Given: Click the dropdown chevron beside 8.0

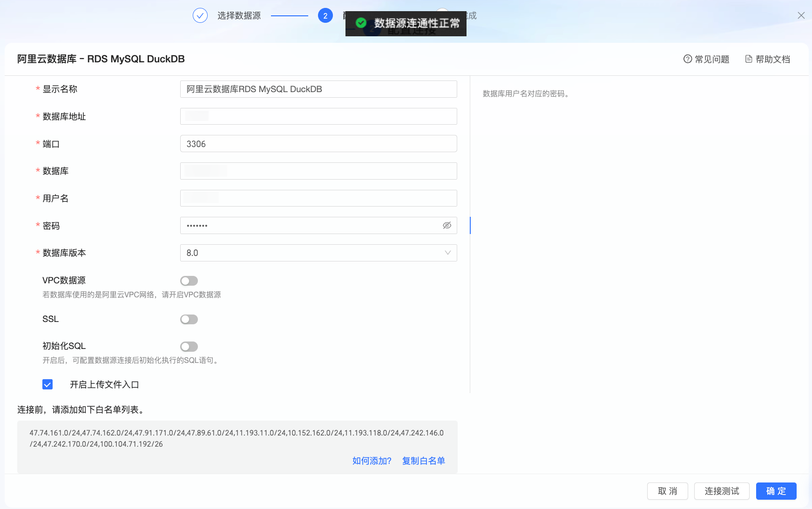Looking at the screenshot, I should [x=448, y=253].
